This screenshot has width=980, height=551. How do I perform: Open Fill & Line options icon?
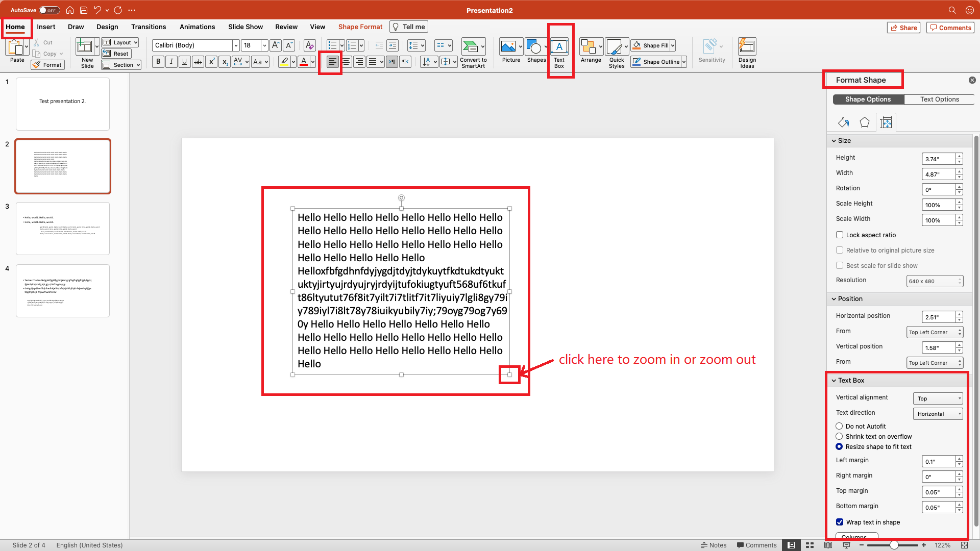843,122
